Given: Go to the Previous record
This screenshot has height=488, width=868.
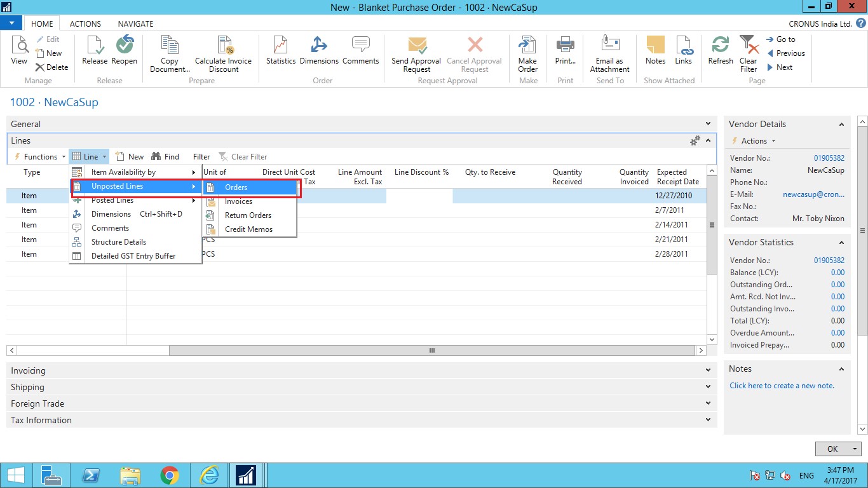Looking at the screenshot, I should tap(786, 53).
